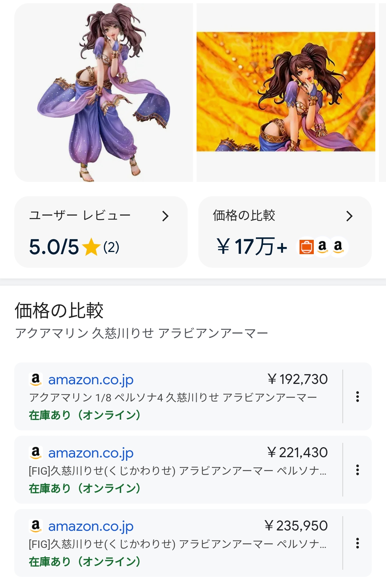Open three-dot menu for ¥221,430 listing
This screenshot has width=386, height=588.
click(x=357, y=470)
